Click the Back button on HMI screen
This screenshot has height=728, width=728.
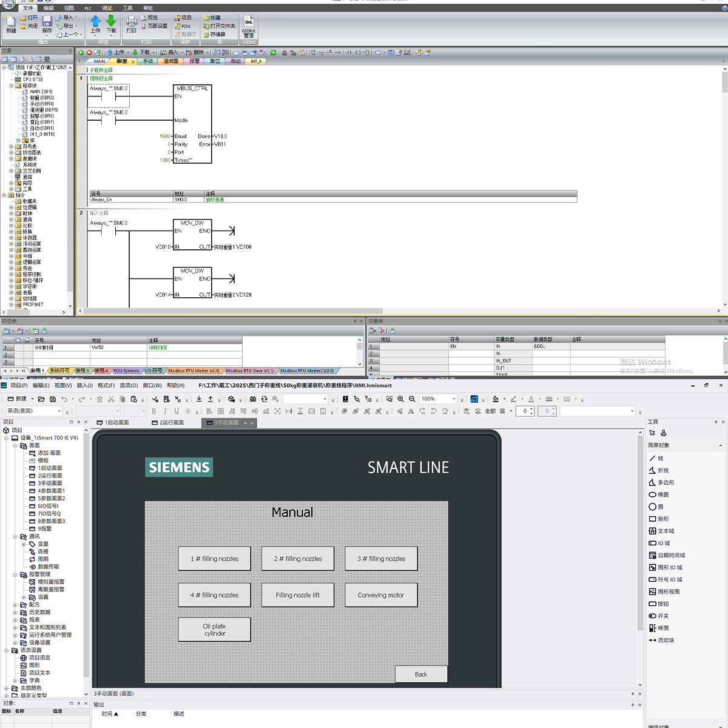421,674
